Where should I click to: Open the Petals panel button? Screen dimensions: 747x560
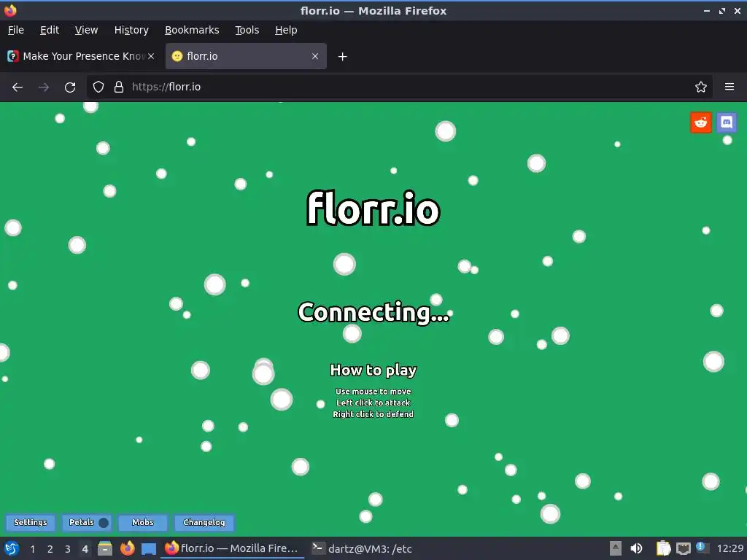(88, 522)
